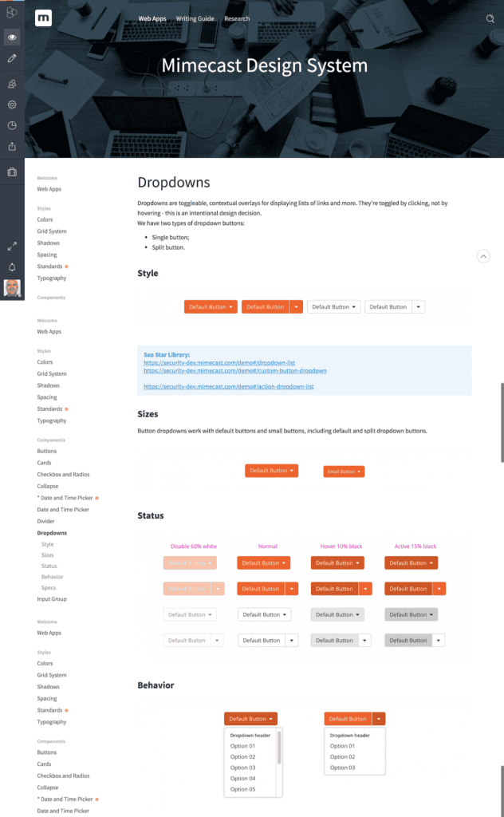Click the Mimecast 'm' logo in header
Viewport: 504px width, 817px height.
[43, 18]
